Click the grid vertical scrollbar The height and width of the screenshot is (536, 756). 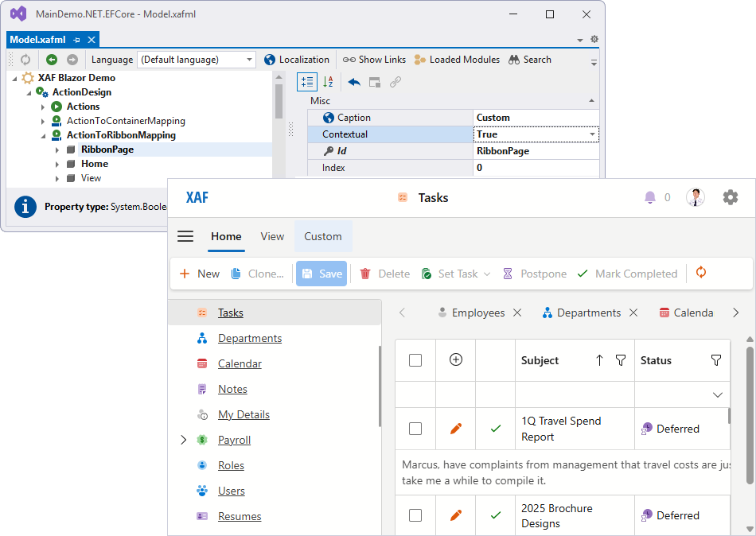750,414
